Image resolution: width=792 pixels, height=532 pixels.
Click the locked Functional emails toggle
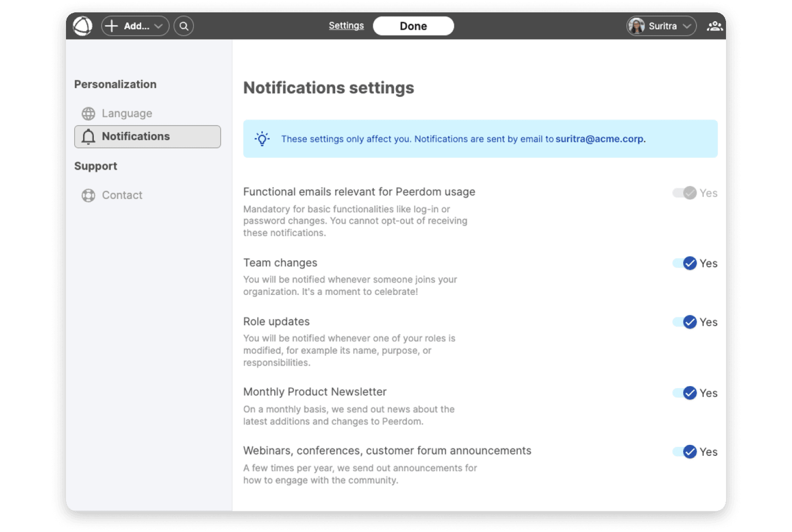(685, 193)
